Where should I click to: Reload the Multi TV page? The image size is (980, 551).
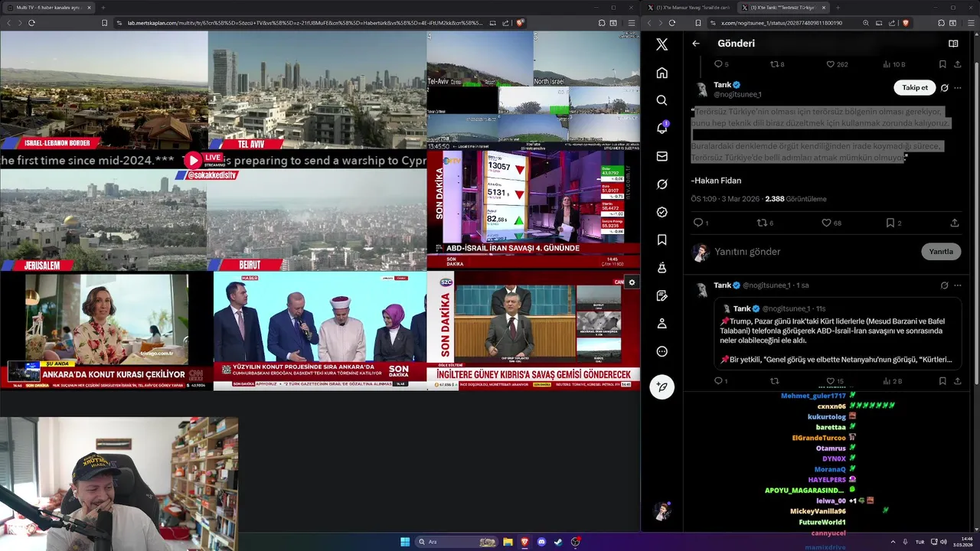tap(31, 23)
